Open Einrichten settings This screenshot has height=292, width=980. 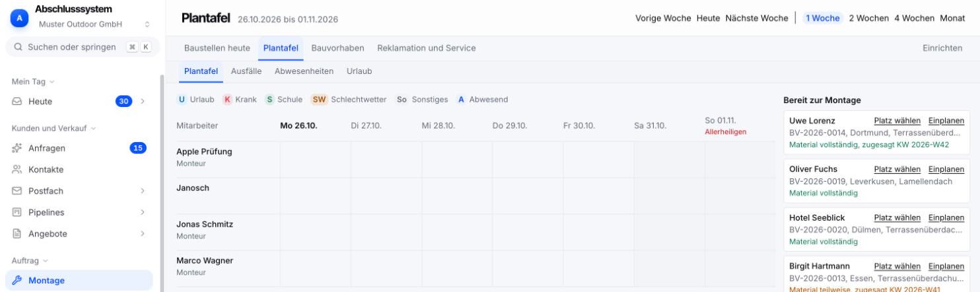(x=942, y=48)
